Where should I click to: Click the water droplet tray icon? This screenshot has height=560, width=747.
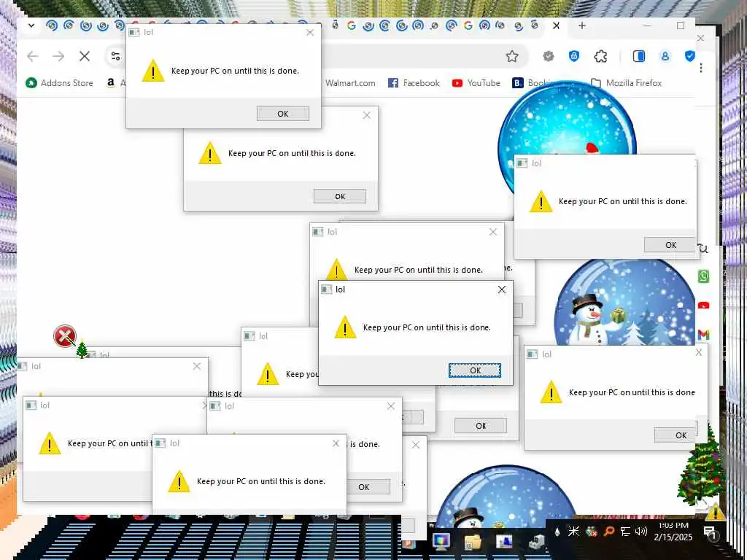[x=557, y=532]
